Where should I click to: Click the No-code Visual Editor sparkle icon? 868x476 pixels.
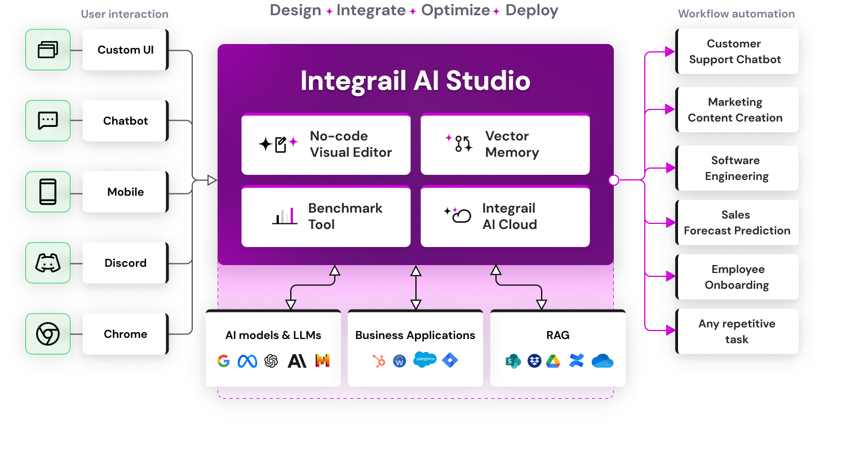[278, 144]
